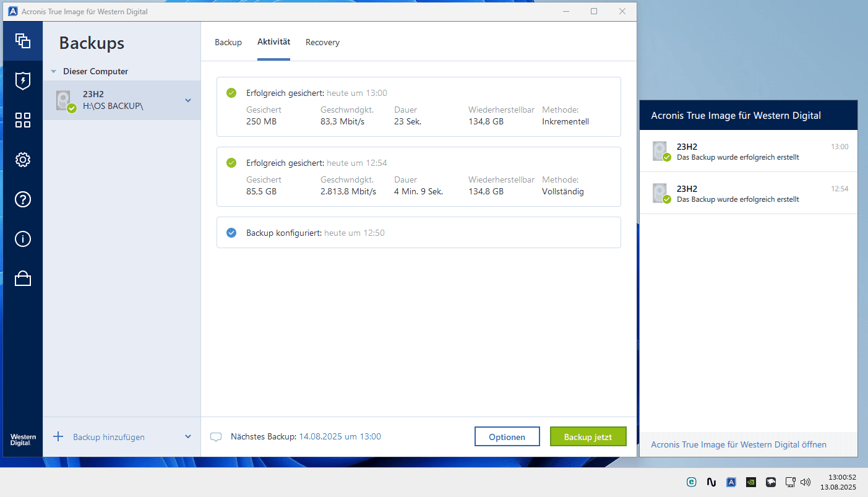Click the Acronis tray icon in taskbar
The width and height of the screenshot is (868, 497).
coord(731,482)
